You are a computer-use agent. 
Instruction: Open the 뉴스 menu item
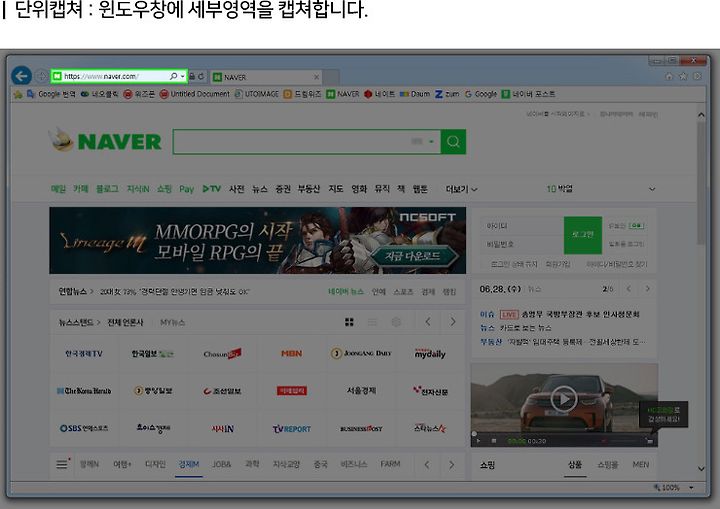pos(259,189)
